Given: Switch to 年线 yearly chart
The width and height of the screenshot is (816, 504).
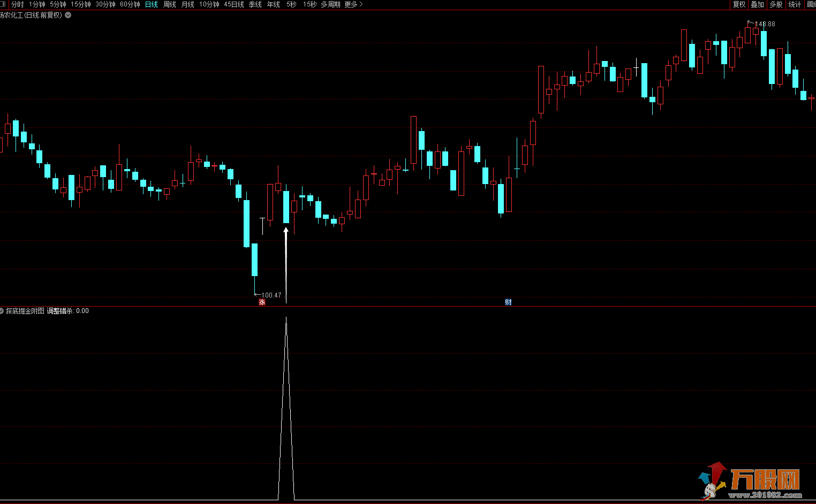Looking at the screenshot, I should (274, 4).
